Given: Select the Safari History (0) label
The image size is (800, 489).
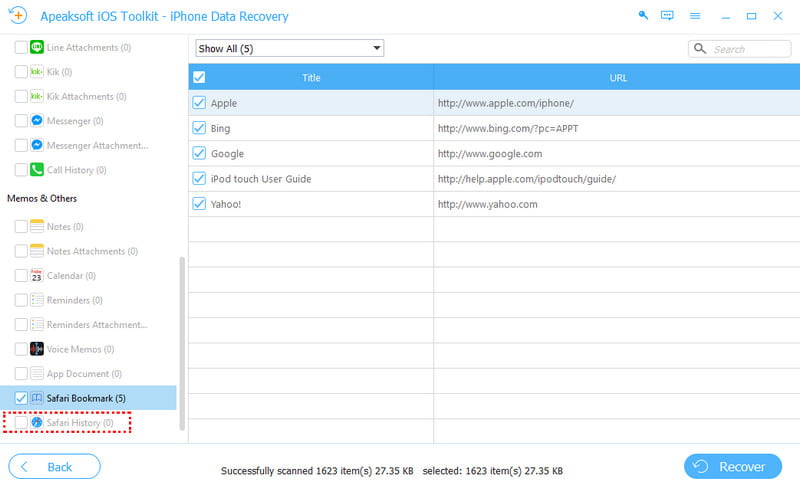Looking at the screenshot, I should [x=80, y=423].
